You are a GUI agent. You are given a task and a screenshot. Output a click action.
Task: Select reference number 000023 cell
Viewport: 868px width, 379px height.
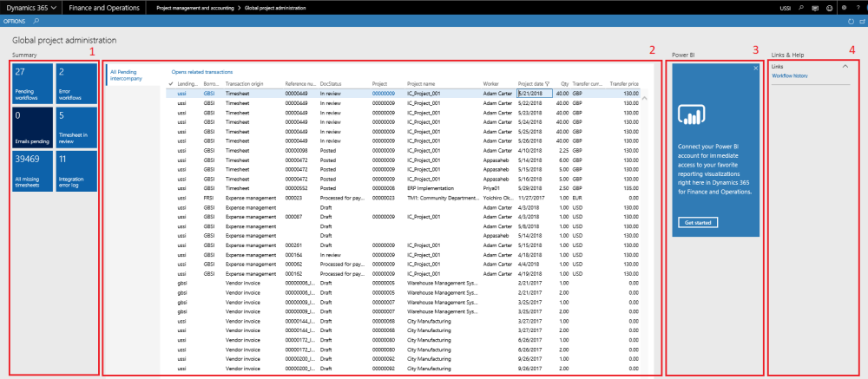click(x=293, y=198)
